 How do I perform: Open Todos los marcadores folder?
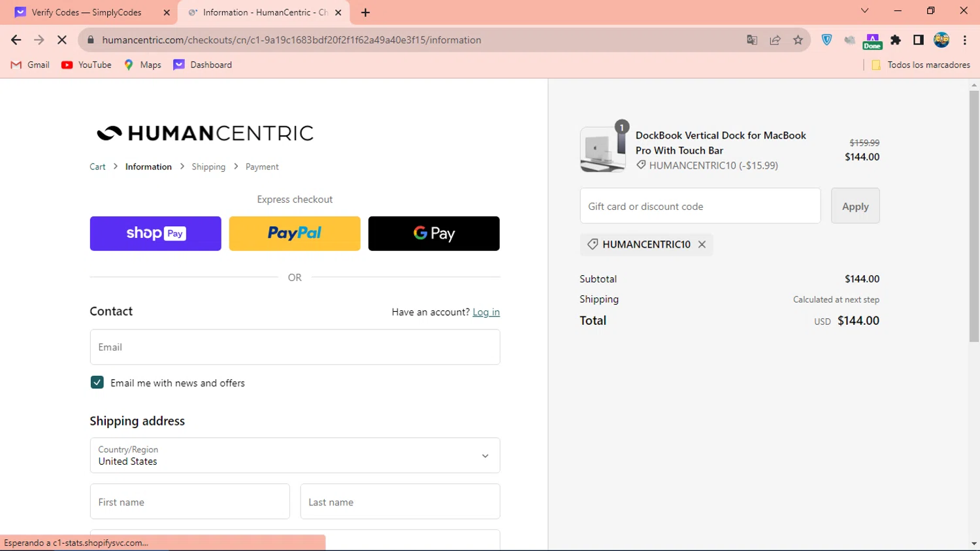(x=921, y=65)
